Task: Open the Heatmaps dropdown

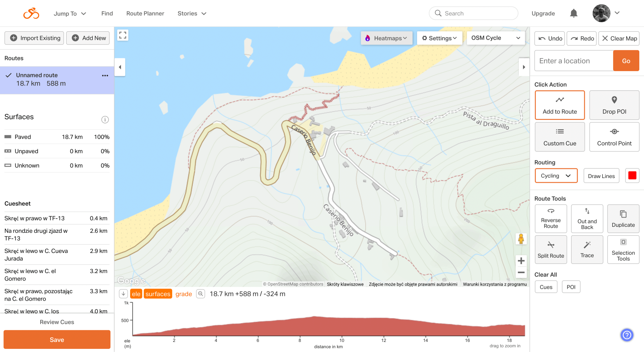Action: (386, 38)
